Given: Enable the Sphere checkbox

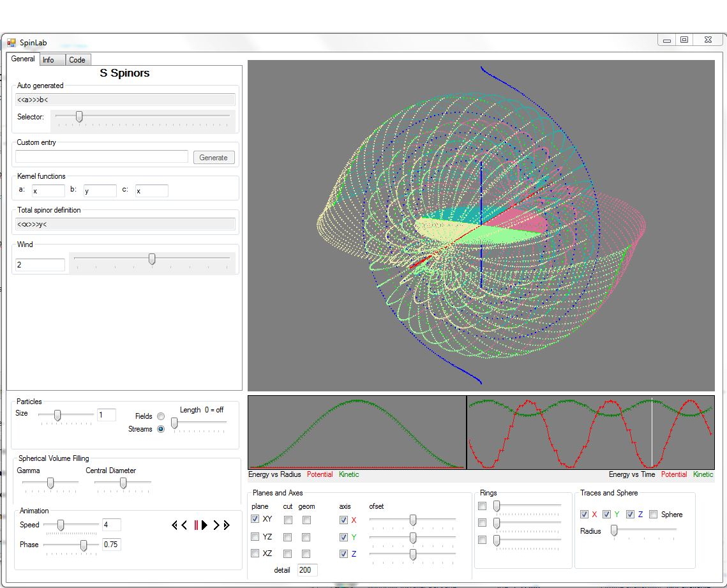Looking at the screenshot, I should coord(653,515).
